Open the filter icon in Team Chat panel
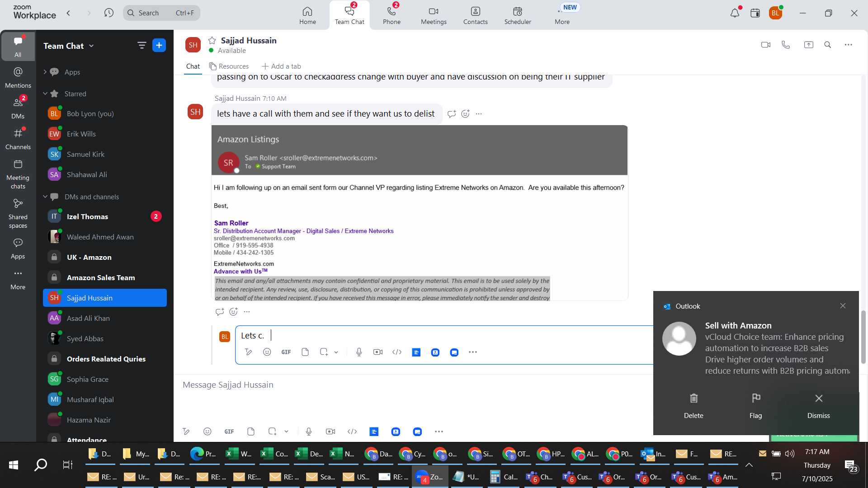 coord(142,45)
